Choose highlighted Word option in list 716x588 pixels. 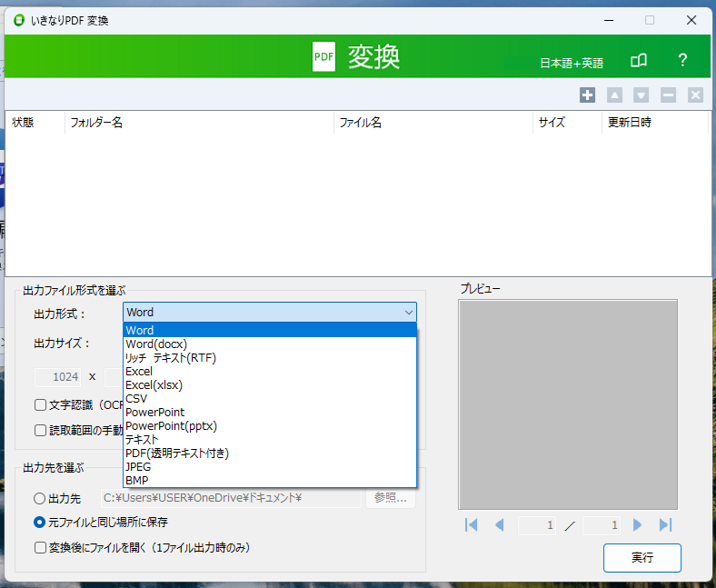pyautogui.click(x=270, y=330)
